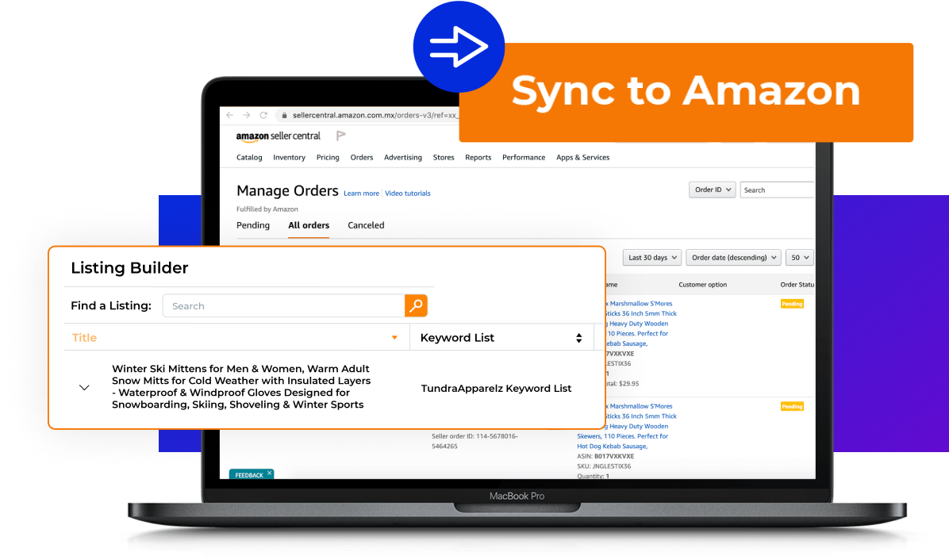The width and height of the screenshot is (949, 560).
Task: Click the Customer option column header
Action: (x=703, y=284)
